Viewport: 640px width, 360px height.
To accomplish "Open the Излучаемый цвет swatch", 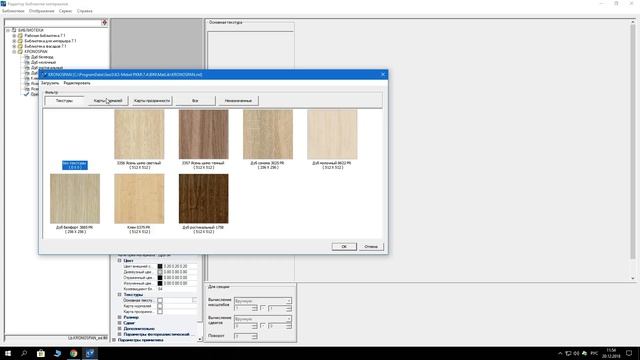I will (160, 283).
